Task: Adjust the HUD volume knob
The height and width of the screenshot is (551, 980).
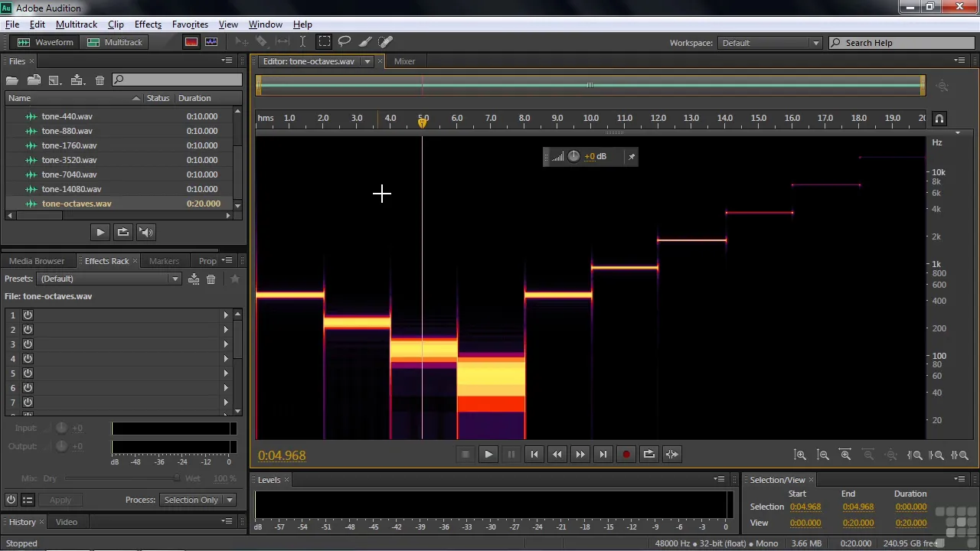Action: point(573,156)
